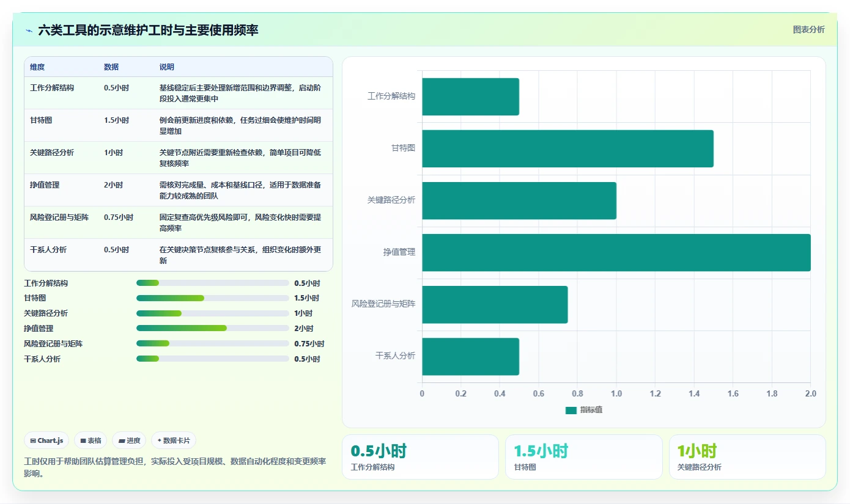The image size is (850, 504).
Task: Select 干系人分析 cell in the table
Action: (48, 250)
